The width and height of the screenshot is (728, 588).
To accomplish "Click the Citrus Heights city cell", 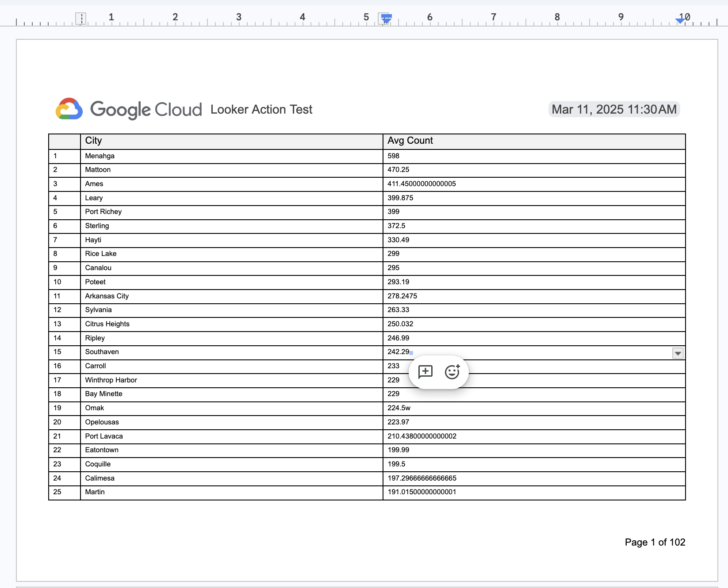I will (x=231, y=324).
